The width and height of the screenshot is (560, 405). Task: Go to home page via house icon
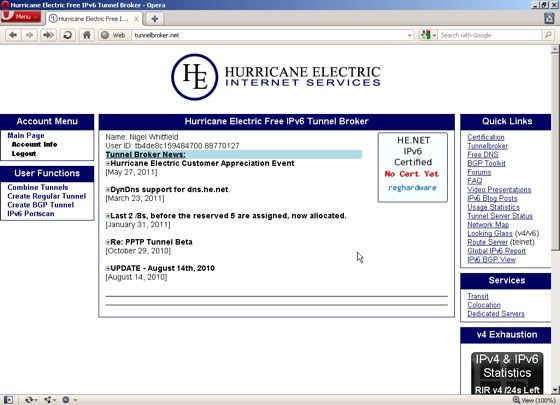pos(86,35)
